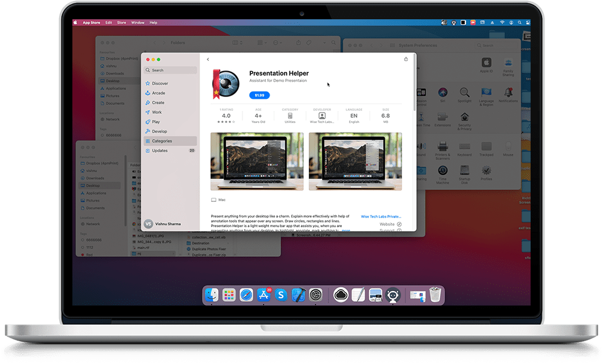
Task: Click the $1.99 buy button
Action: [x=259, y=95]
